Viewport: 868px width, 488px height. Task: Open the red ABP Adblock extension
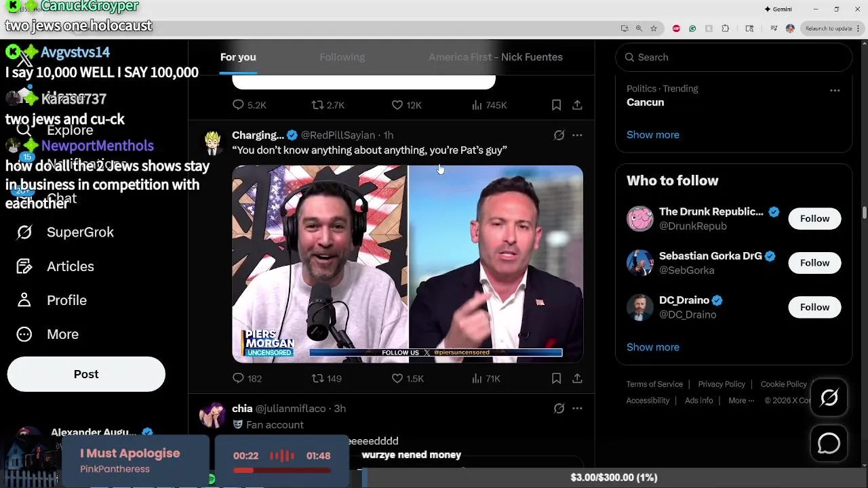click(676, 28)
